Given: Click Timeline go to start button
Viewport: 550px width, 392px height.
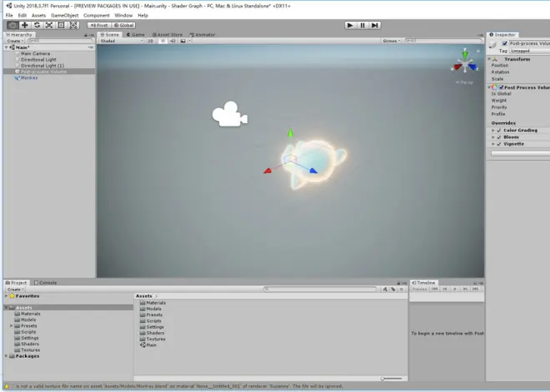Looking at the screenshot, I should tap(435, 289).
